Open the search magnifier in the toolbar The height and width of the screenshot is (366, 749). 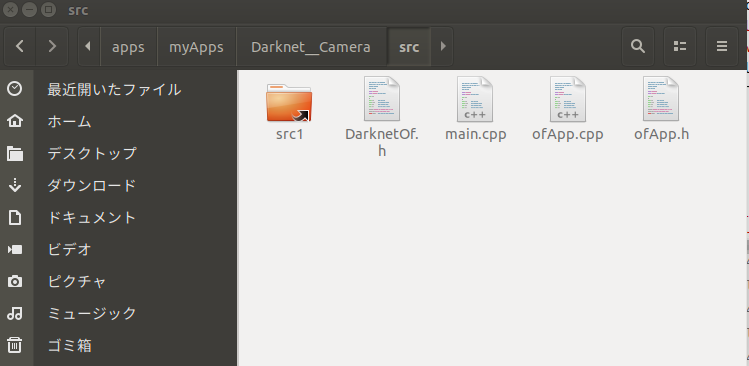coord(638,46)
